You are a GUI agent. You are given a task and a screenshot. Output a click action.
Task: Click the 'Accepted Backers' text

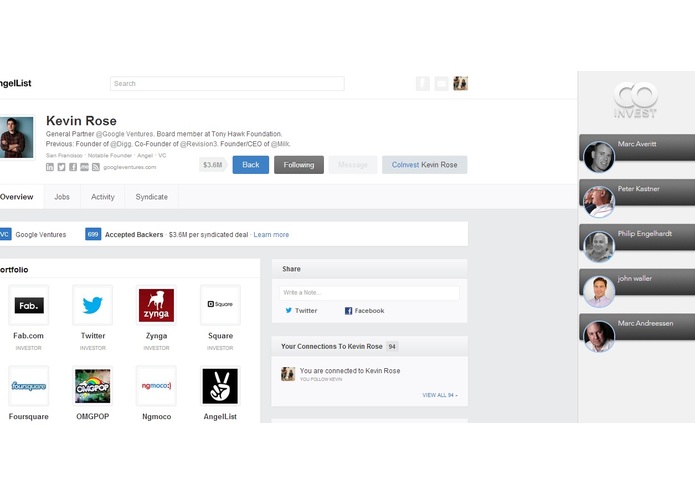tap(134, 235)
